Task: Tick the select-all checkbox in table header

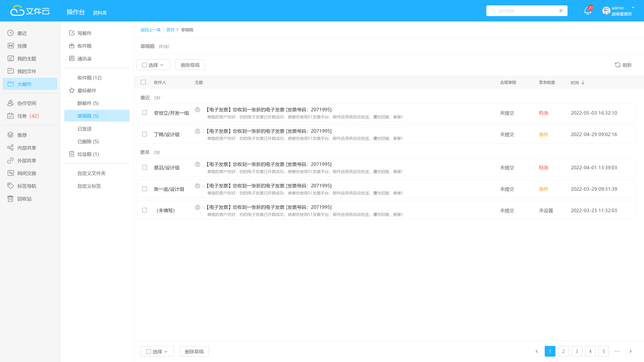Action: (143, 82)
